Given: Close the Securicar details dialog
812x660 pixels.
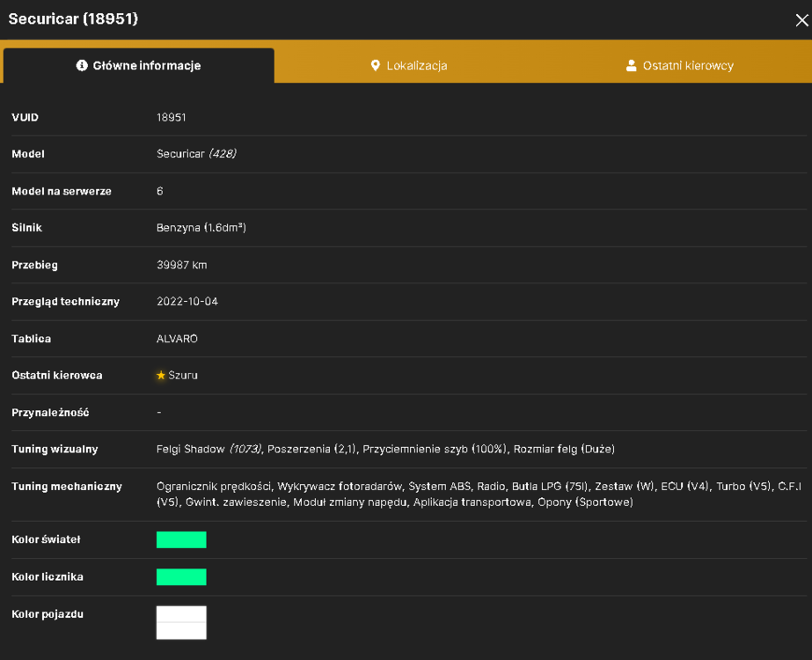Looking at the screenshot, I should click(x=801, y=20).
